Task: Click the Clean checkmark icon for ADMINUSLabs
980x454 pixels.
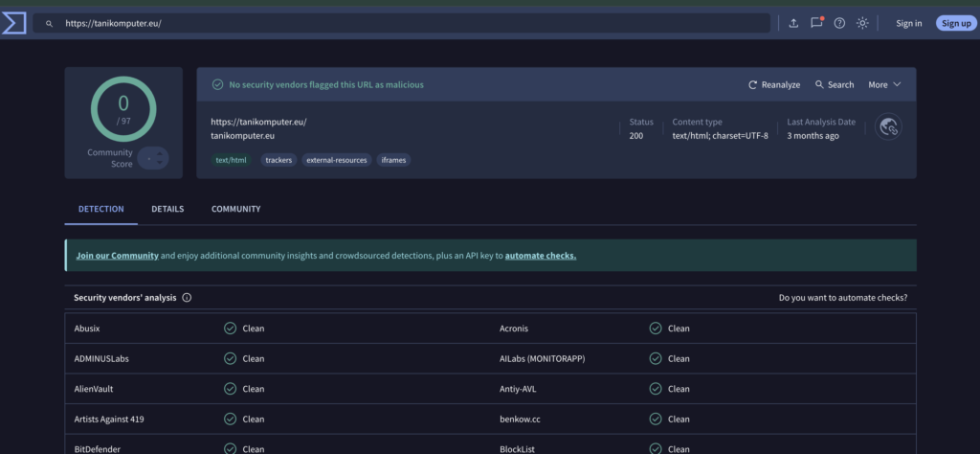Action: pos(230,359)
